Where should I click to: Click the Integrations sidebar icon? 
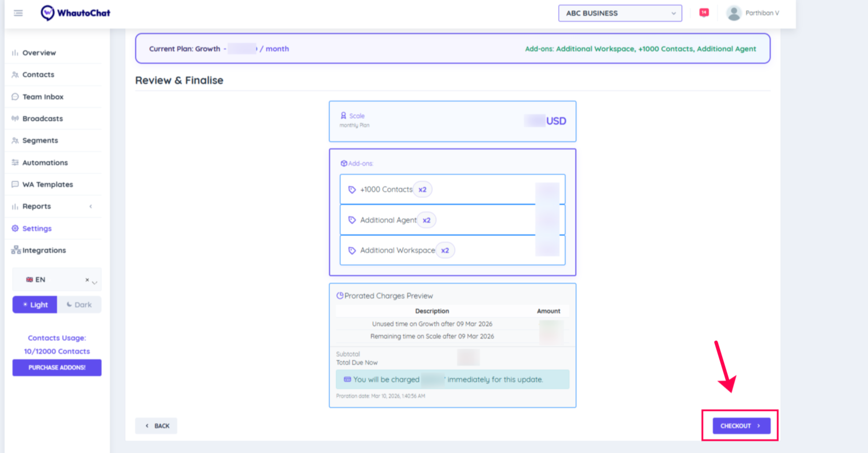click(16, 250)
